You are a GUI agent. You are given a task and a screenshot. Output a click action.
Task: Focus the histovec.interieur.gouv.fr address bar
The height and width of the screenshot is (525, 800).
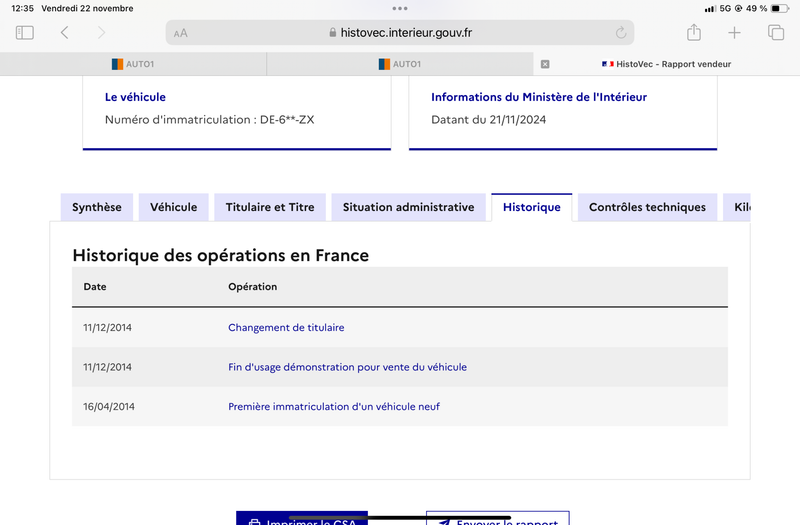click(400, 33)
